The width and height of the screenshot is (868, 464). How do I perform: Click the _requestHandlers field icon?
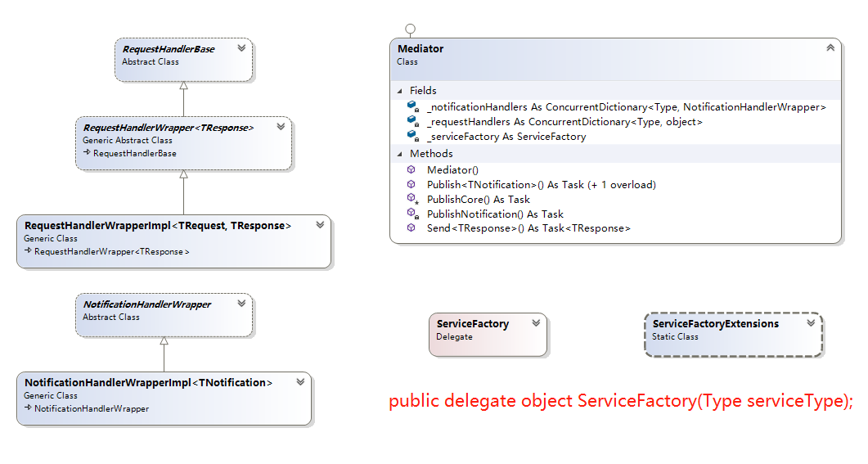[412, 121]
